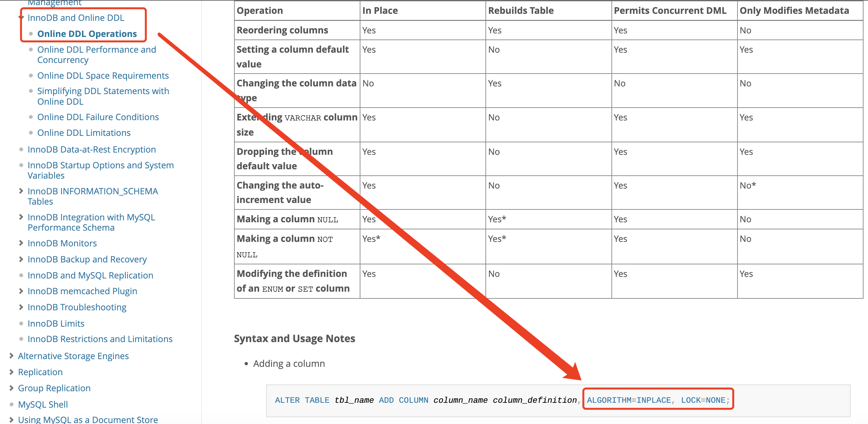The width and height of the screenshot is (868, 424).
Task: Open Simplifying DDL Statements with Online DDL
Action: [103, 96]
